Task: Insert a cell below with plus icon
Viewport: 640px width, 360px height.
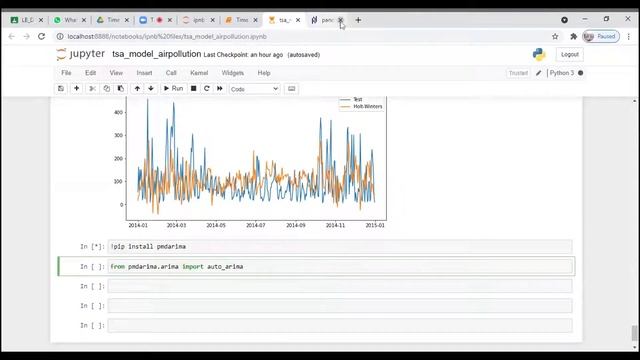Action: (76, 89)
